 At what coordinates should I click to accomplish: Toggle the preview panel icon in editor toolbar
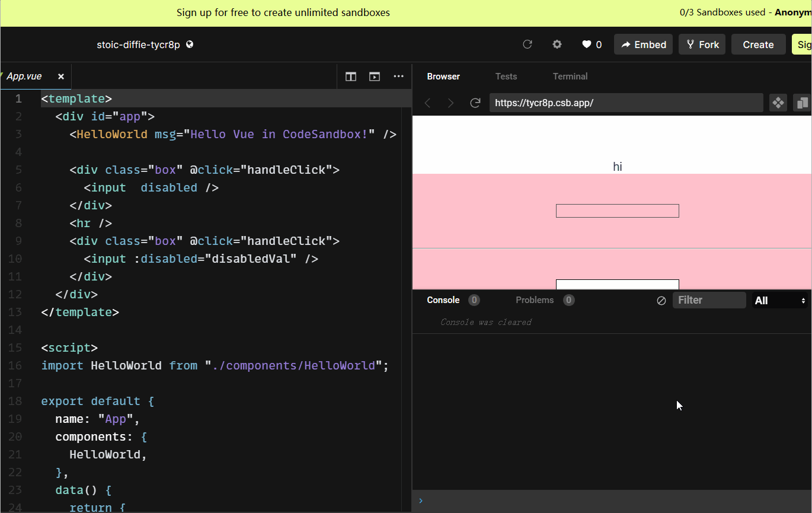point(375,77)
